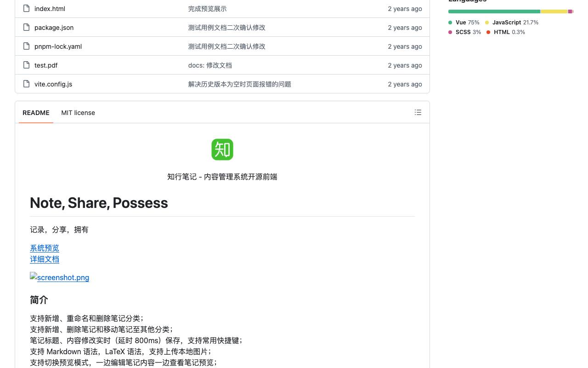
Task: Click the 2 years ago timestamp for pnpm-lock.yaml
Action: tap(405, 46)
